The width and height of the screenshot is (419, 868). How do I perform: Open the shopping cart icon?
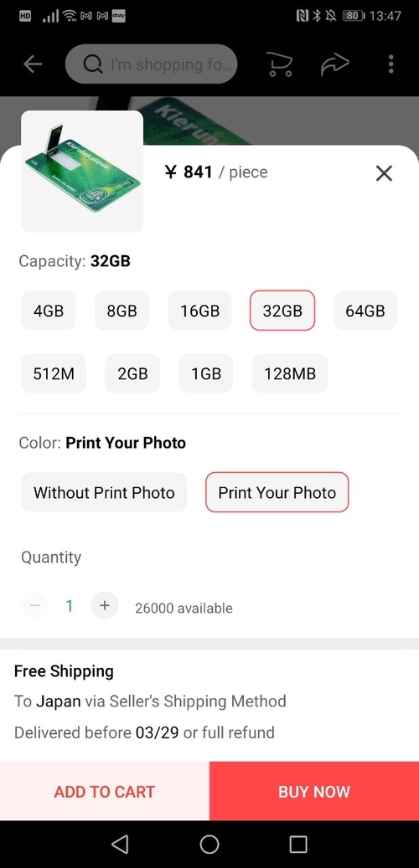(279, 64)
